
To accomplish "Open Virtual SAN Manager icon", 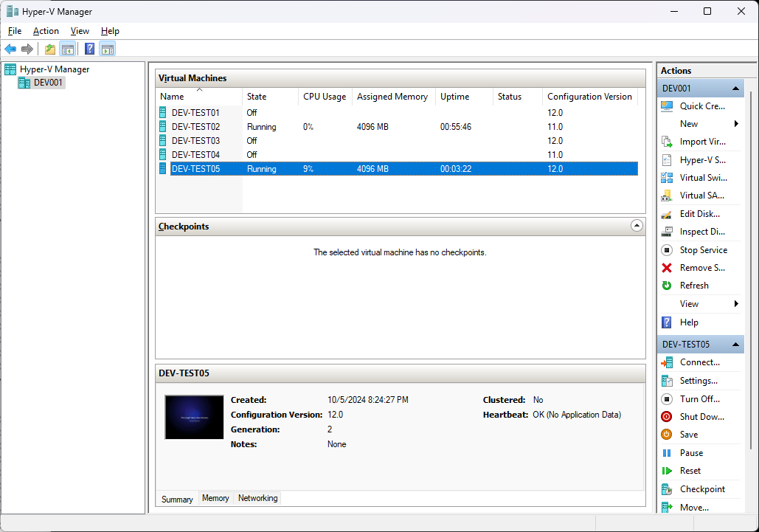I will [x=667, y=196].
